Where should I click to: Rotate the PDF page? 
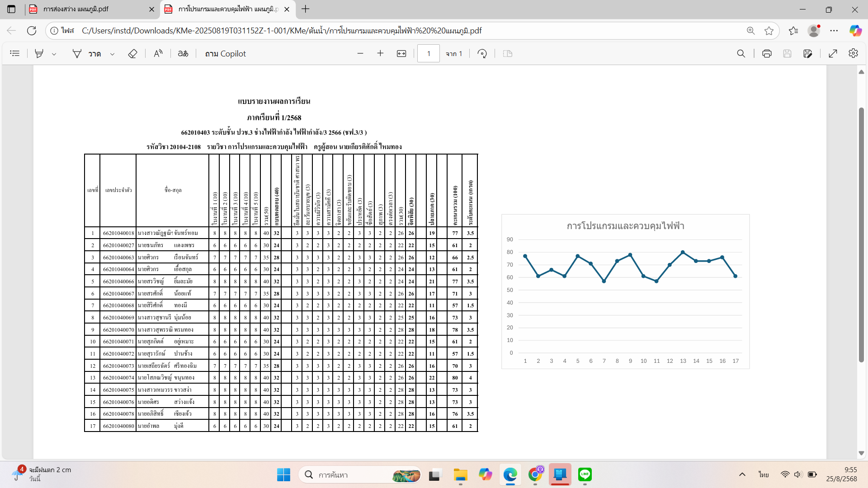[x=482, y=53]
